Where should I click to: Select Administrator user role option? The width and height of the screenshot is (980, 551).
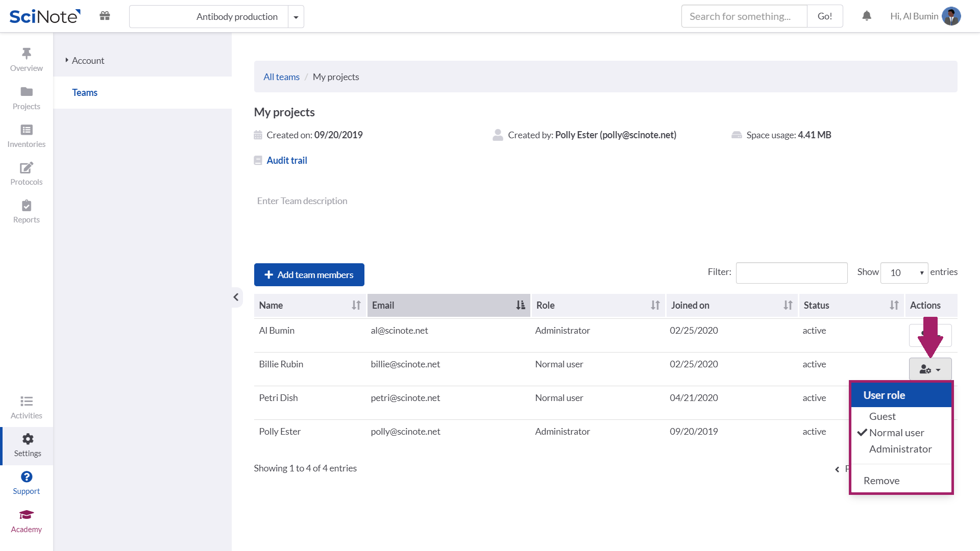[x=901, y=449]
